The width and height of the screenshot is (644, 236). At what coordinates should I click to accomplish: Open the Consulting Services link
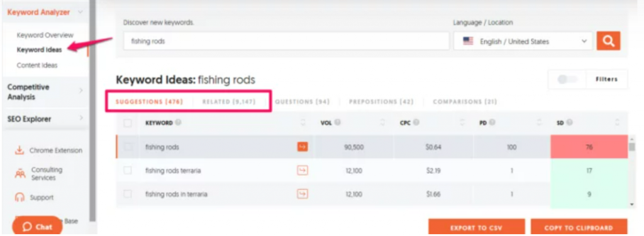pyautogui.click(x=47, y=174)
